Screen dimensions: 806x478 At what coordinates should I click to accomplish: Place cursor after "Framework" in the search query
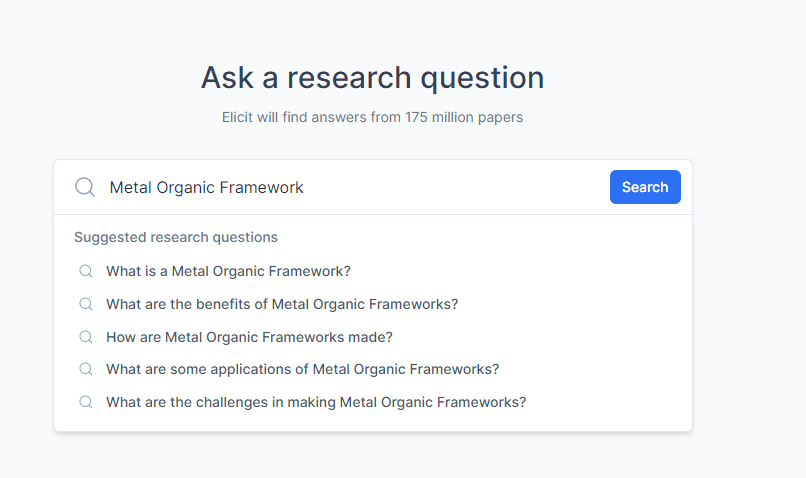[x=304, y=187]
